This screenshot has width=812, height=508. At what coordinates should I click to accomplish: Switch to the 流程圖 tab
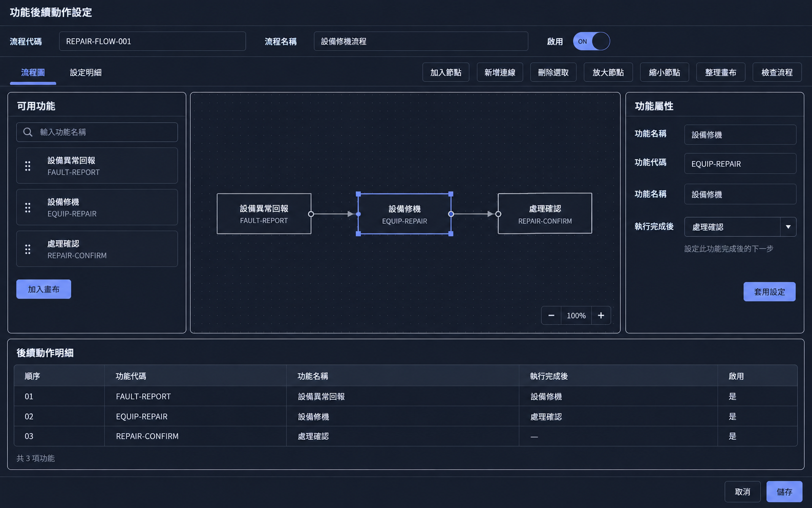point(33,73)
